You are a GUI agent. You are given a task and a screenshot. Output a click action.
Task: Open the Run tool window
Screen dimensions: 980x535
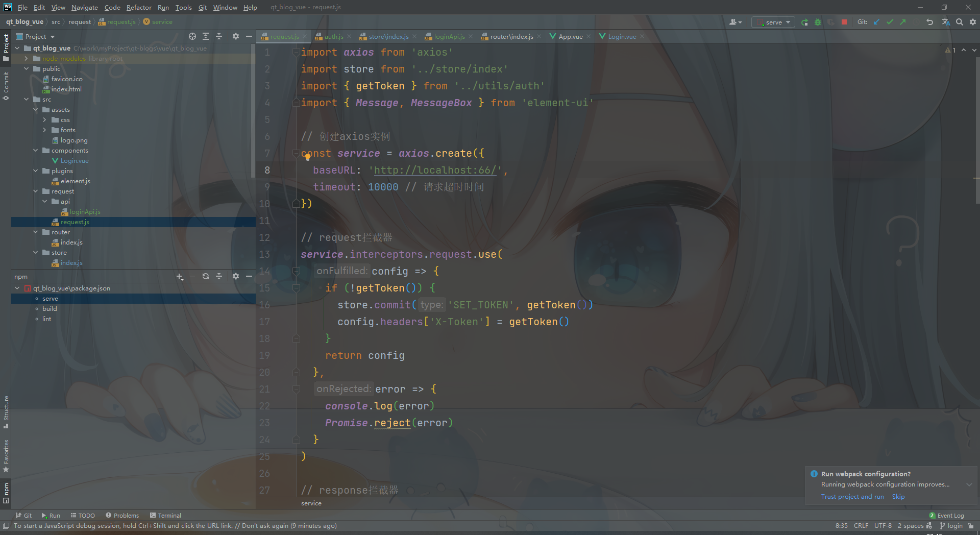[x=51, y=516]
